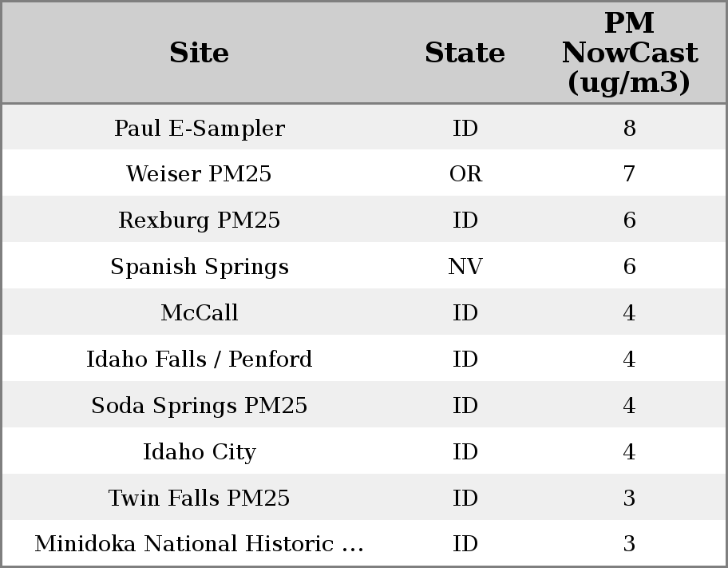This screenshot has height=568, width=728.
Task: Click ID state cell in McCall row
Action: [x=465, y=313]
